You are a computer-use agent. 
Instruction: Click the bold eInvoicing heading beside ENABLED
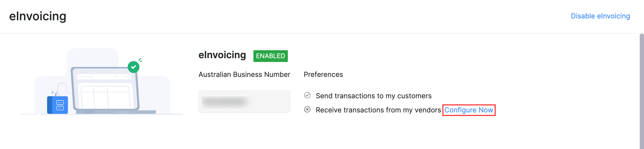tap(222, 55)
